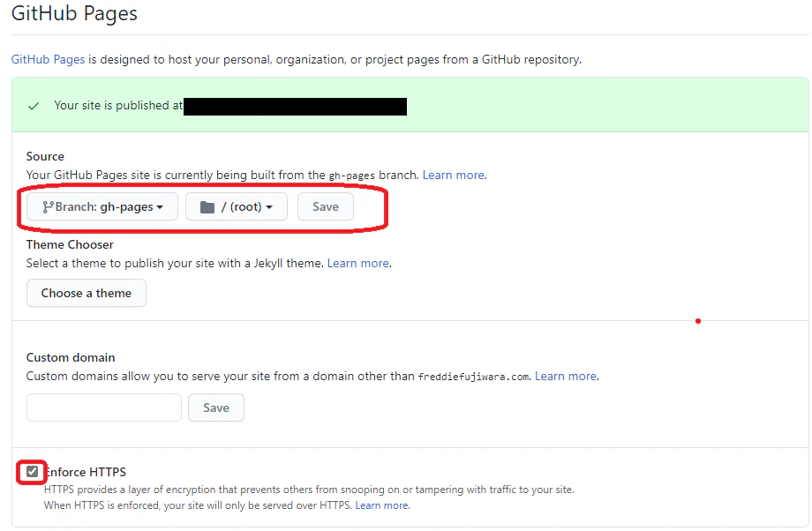Uncheck the Enforce HTTPS checkbox
The width and height of the screenshot is (812, 531).
click(x=32, y=472)
